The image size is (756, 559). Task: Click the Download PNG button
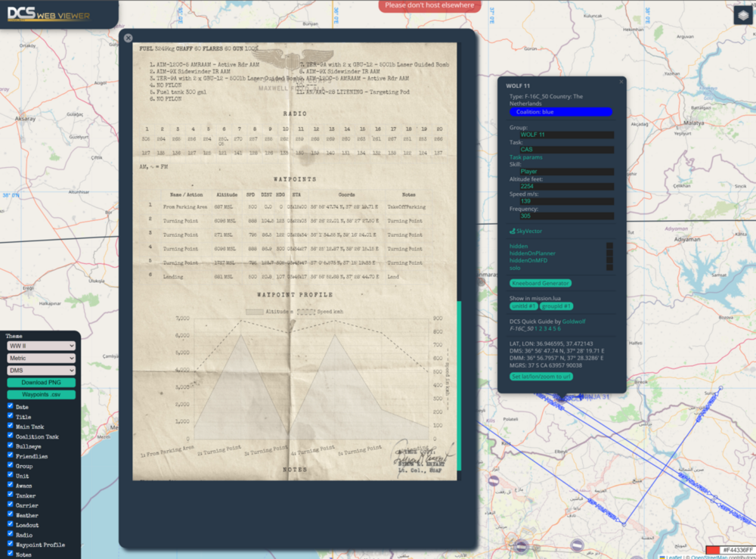click(41, 383)
